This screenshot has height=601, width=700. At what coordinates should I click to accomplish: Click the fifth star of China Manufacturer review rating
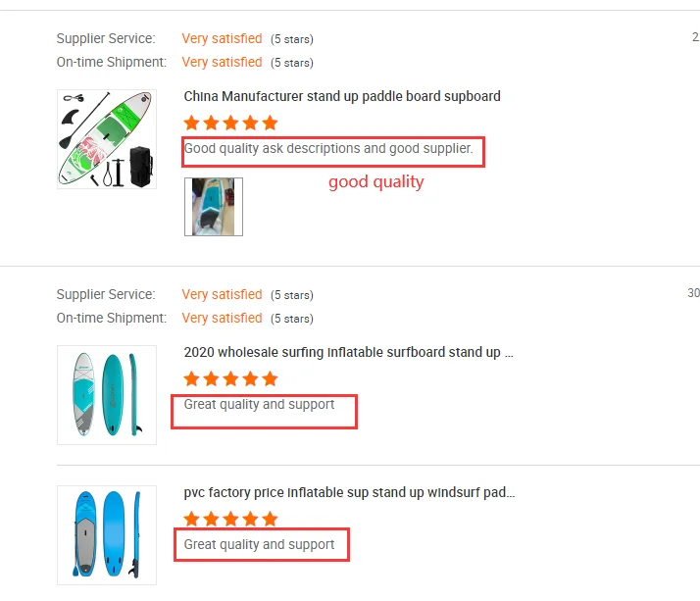pyautogui.click(x=270, y=123)
